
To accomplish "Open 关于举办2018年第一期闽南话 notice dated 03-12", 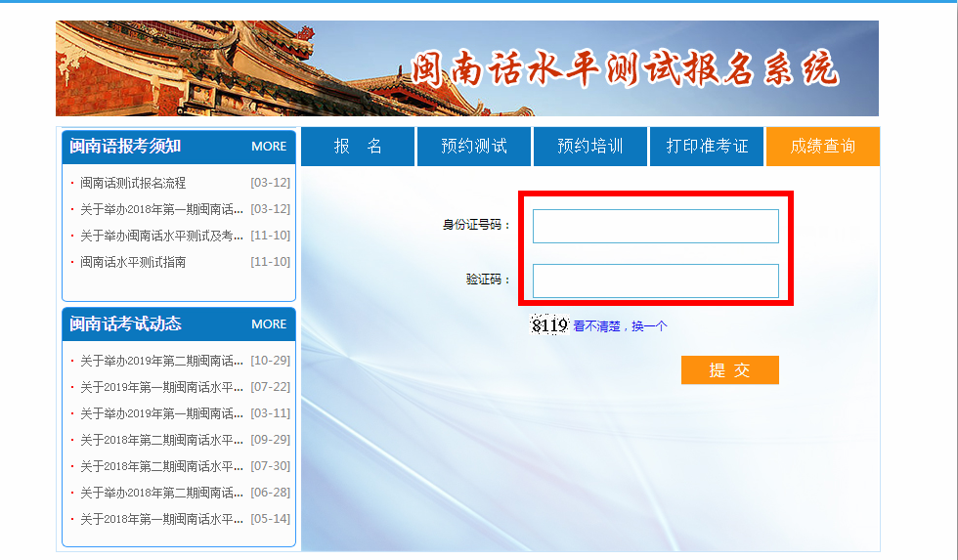I will pos(162,209).
